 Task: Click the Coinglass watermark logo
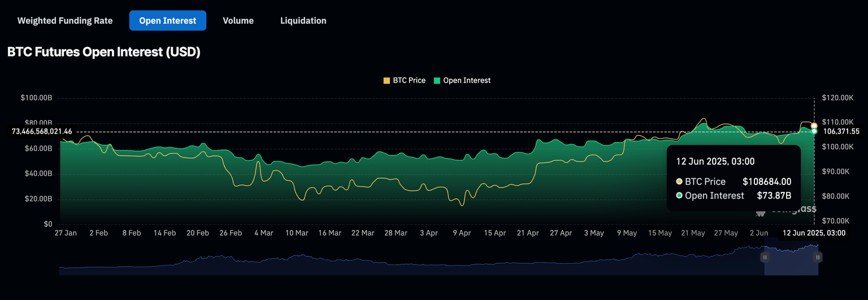click(761, 212)
